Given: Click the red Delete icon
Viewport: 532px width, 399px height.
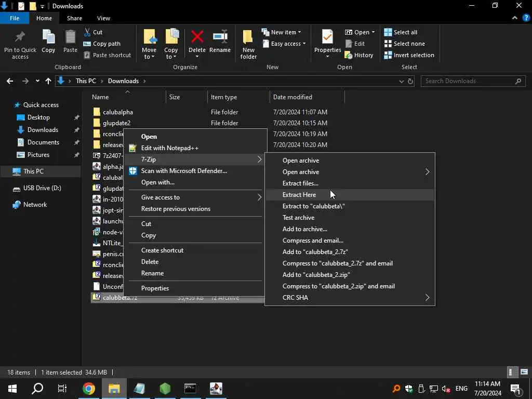Looking at the screenshot, I should click(x=197, y=37).
